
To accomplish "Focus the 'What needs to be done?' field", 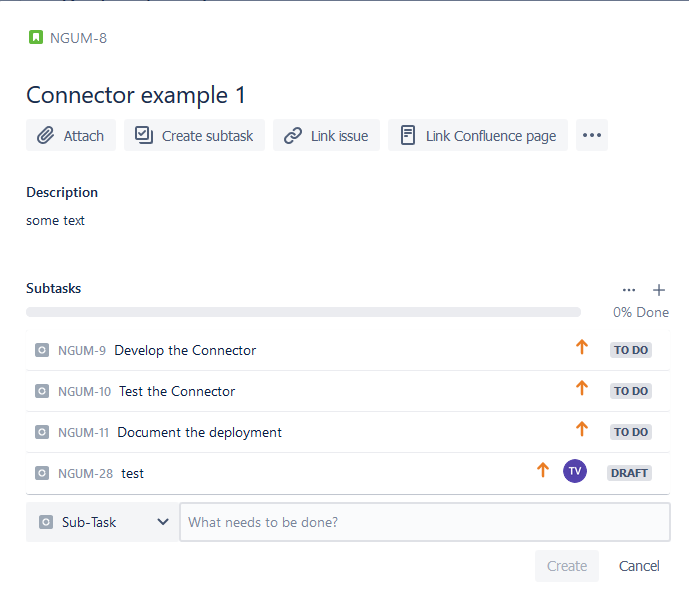I will tap(425, 522).
